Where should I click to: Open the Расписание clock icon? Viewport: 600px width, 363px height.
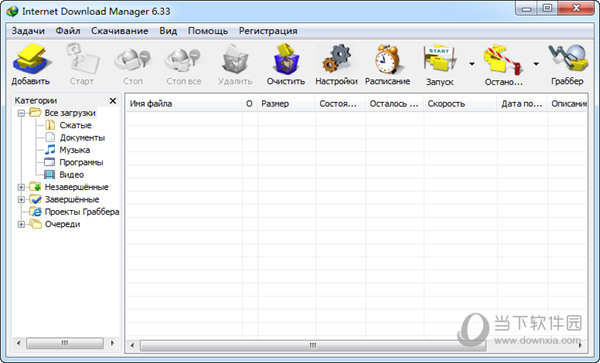pos(387,59)
